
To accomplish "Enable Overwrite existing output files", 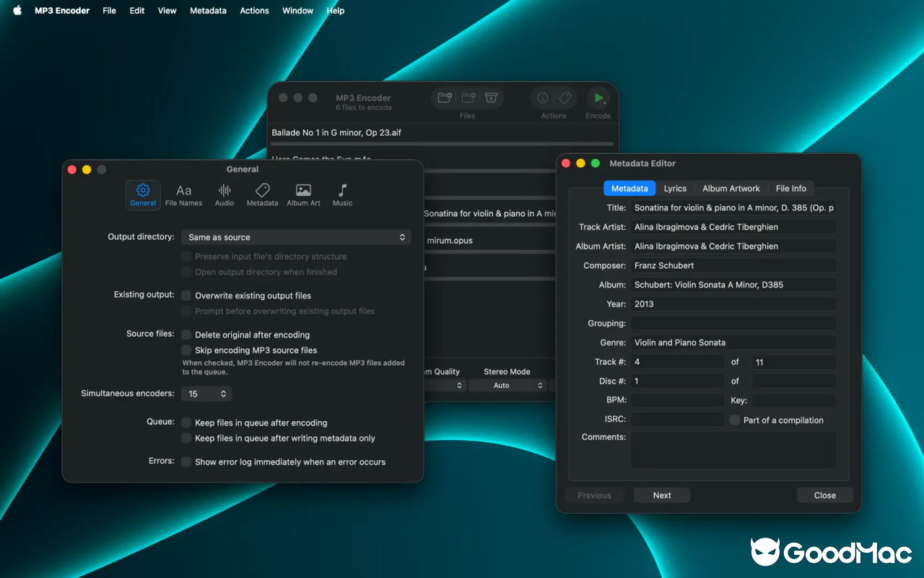I will [187, 296].
